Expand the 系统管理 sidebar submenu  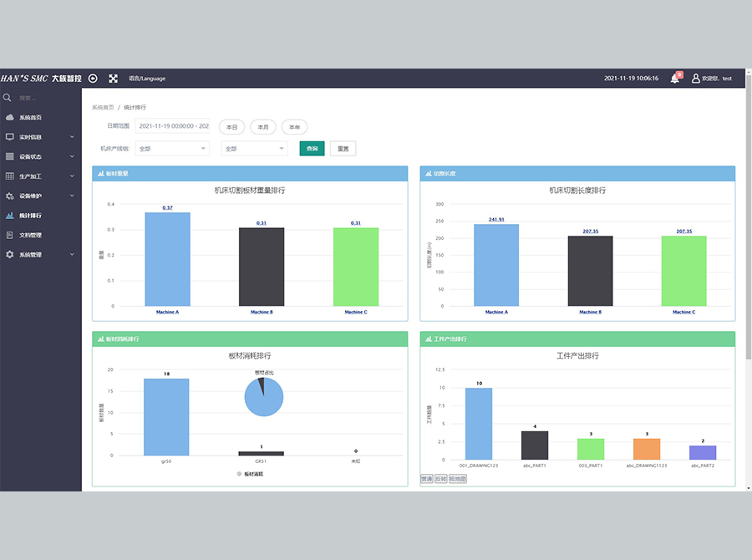point(40,255)
